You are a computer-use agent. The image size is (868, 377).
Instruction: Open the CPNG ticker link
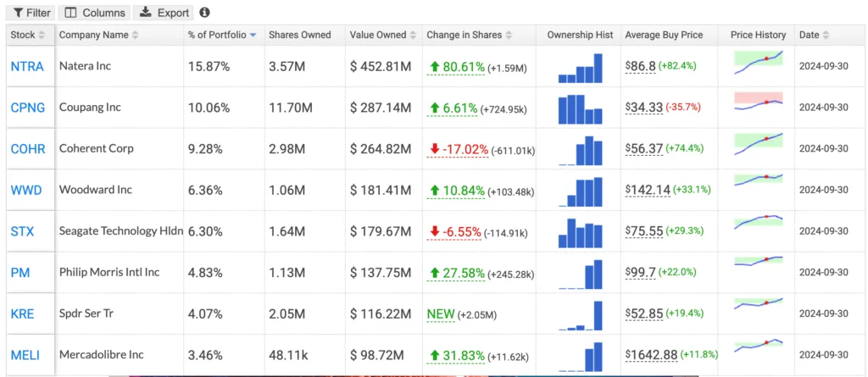tap(28, 108)
